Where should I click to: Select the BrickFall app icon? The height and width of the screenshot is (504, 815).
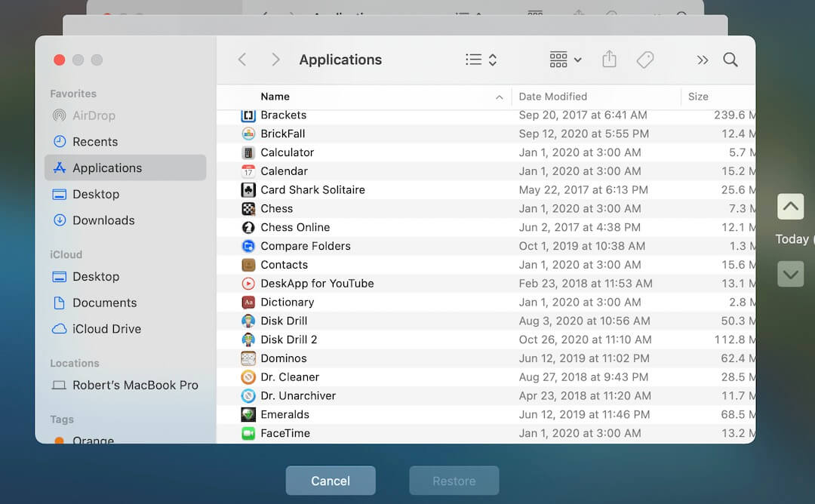pyautogui.click(x=248, y=134)
